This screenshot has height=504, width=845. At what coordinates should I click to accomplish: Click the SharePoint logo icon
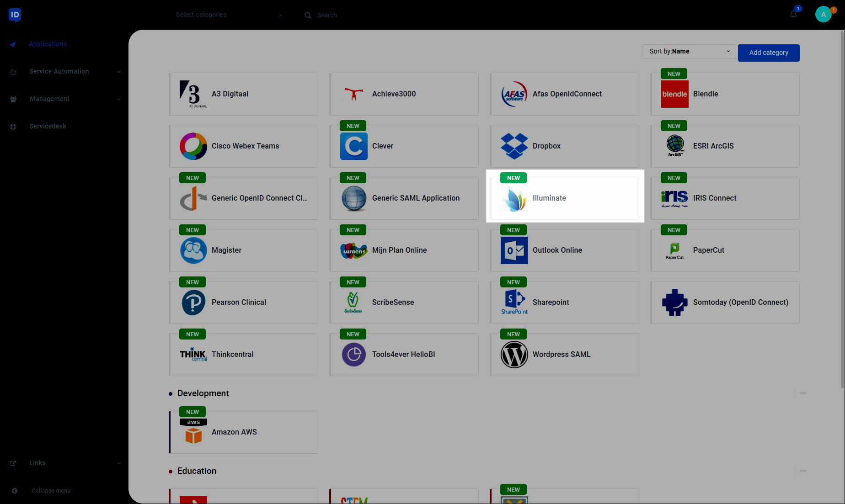(514, 302)
